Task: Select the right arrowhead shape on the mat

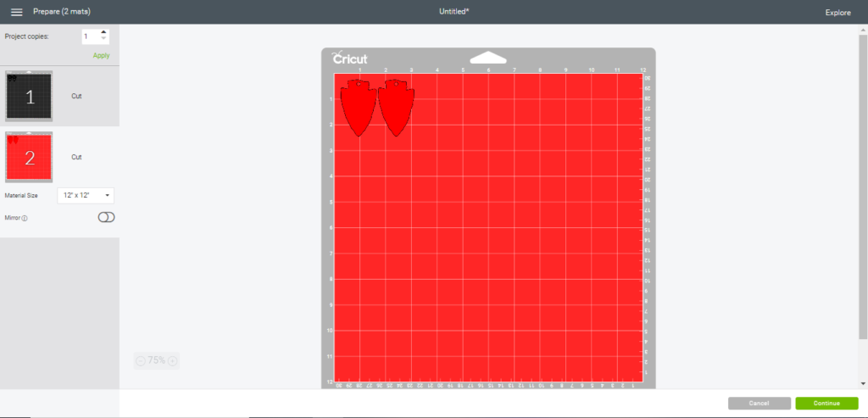Action: pyautogui.click(x=396, y=108)
